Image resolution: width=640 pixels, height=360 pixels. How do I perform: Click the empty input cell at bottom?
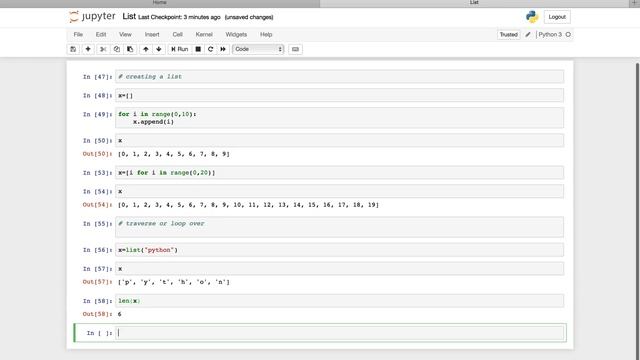[x=340, y=333]
